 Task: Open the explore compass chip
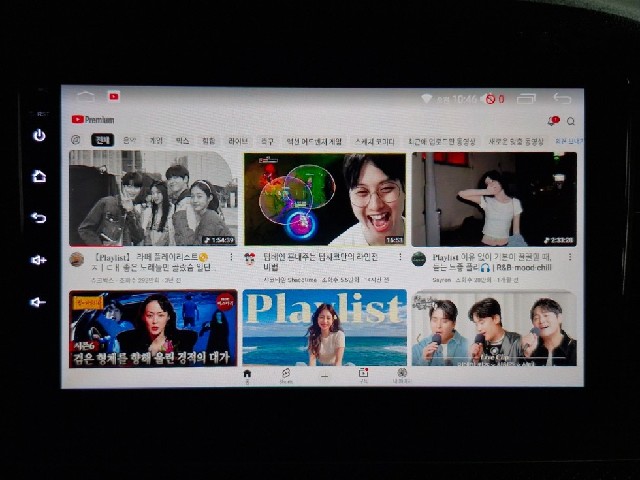point(76,140)
